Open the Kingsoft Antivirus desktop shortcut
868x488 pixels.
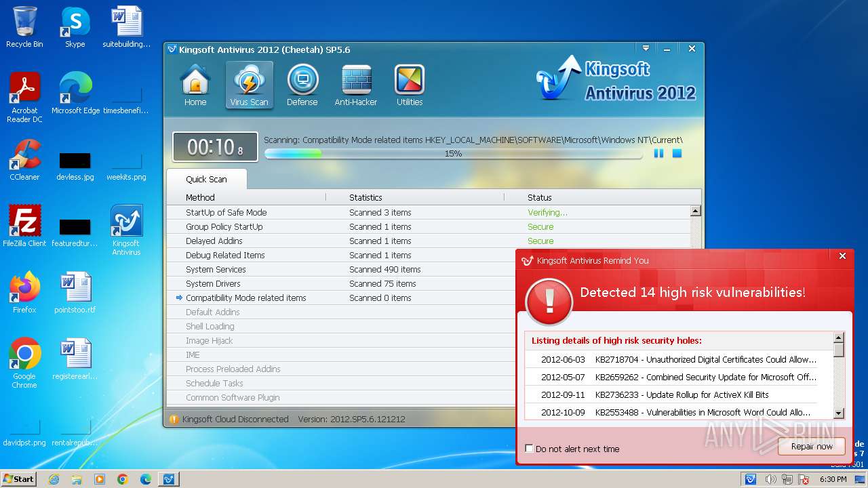126,230
